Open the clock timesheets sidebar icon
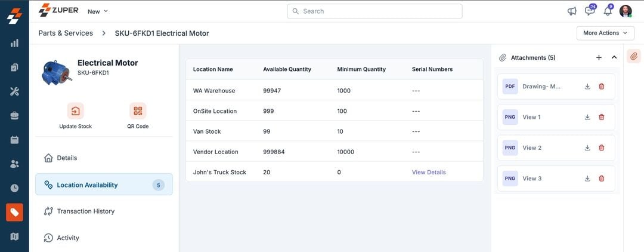The width and height of the screenshot is (644, 252). [x=14, y=188]
